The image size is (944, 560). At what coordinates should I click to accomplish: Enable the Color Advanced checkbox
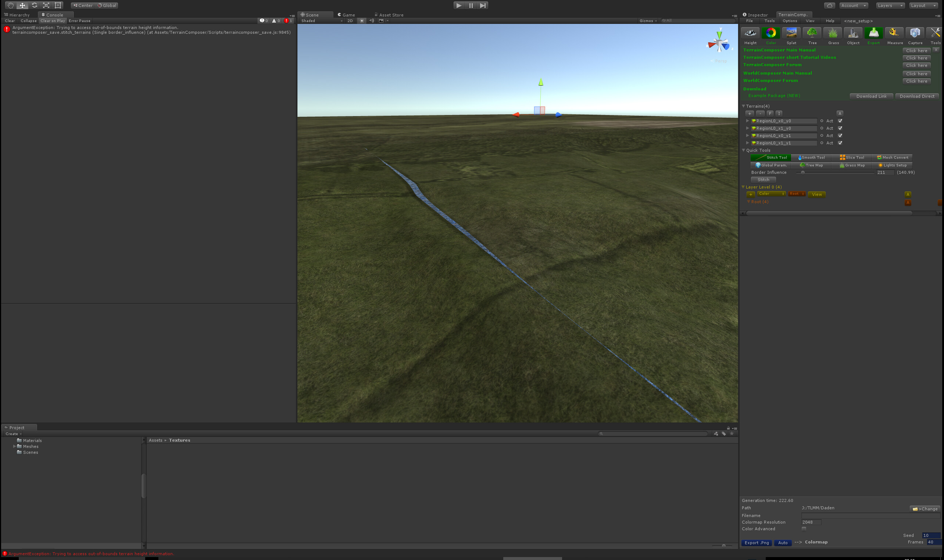point(805,529)
